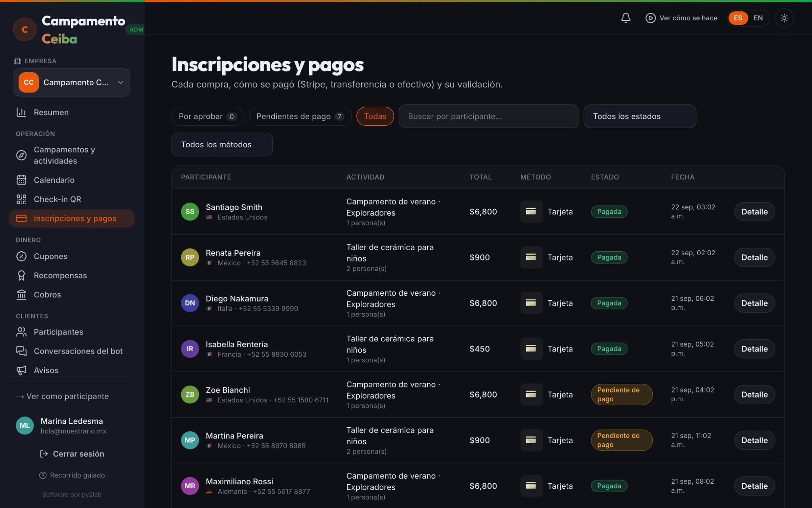Open the Campamento C... company selector
The height and width of the screenshot is (508, 812).
[x=72, y=82]
